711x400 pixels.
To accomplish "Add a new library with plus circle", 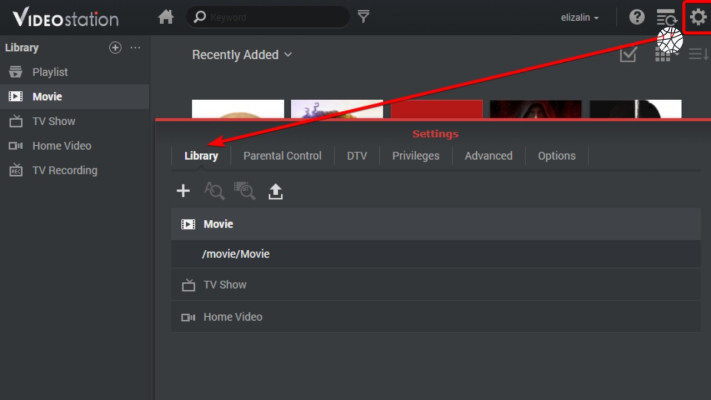I will click(115, 47).
